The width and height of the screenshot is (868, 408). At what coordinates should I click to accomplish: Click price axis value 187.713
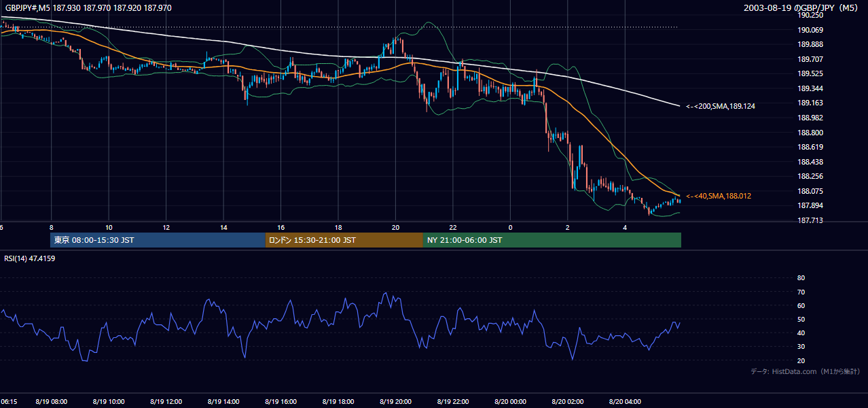810,220
